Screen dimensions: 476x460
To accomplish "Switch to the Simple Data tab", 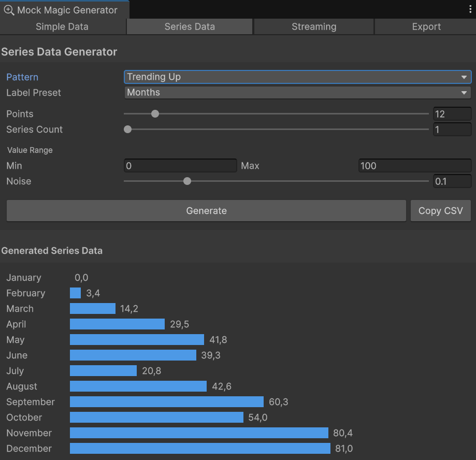I will point(62,27).
